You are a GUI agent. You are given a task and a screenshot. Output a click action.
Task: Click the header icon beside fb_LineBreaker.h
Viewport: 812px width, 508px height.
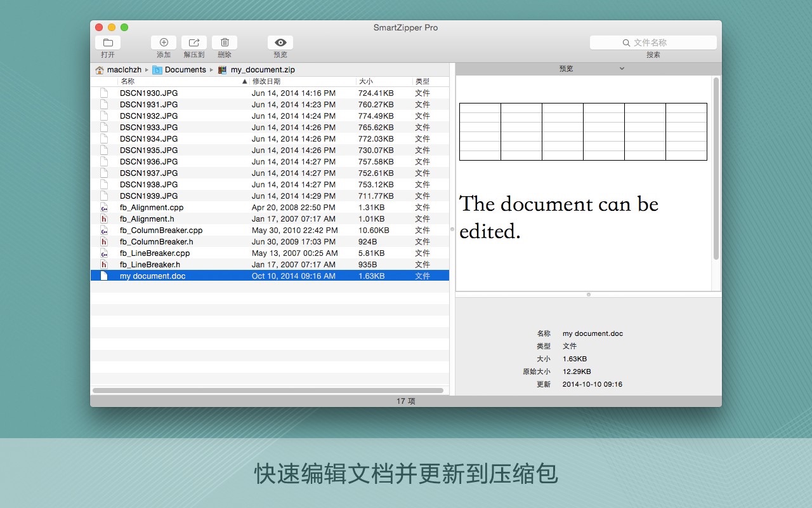(104, 264)
